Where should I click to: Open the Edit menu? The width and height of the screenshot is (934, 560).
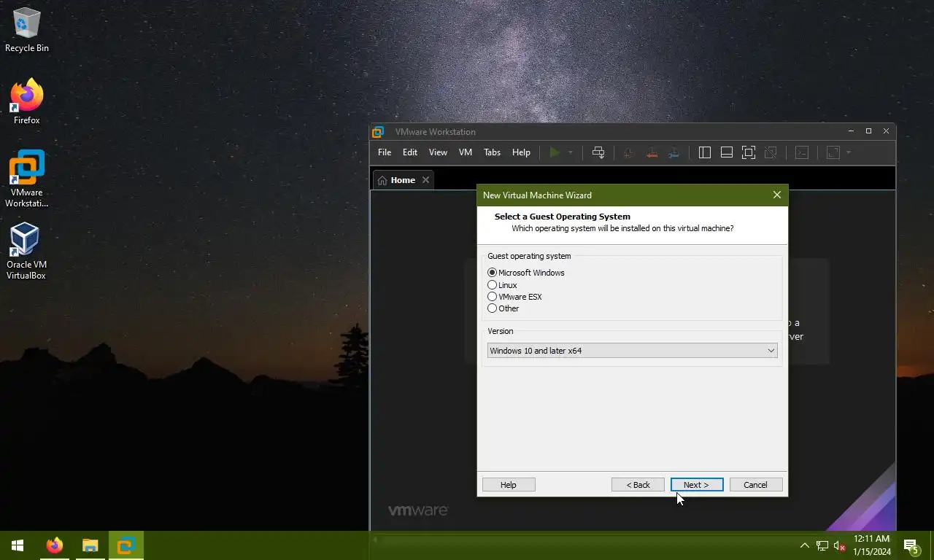click(x=410, y=152)
